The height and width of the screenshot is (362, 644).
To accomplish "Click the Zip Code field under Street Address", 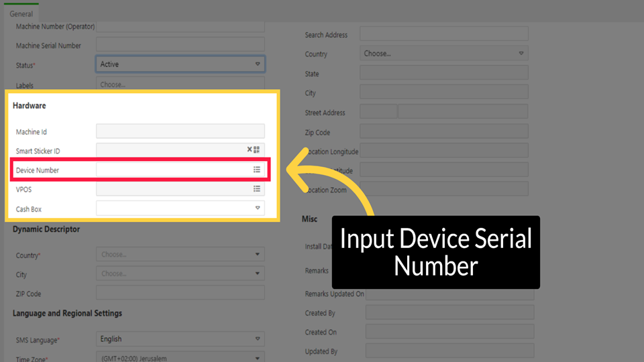I will [443, 132].
